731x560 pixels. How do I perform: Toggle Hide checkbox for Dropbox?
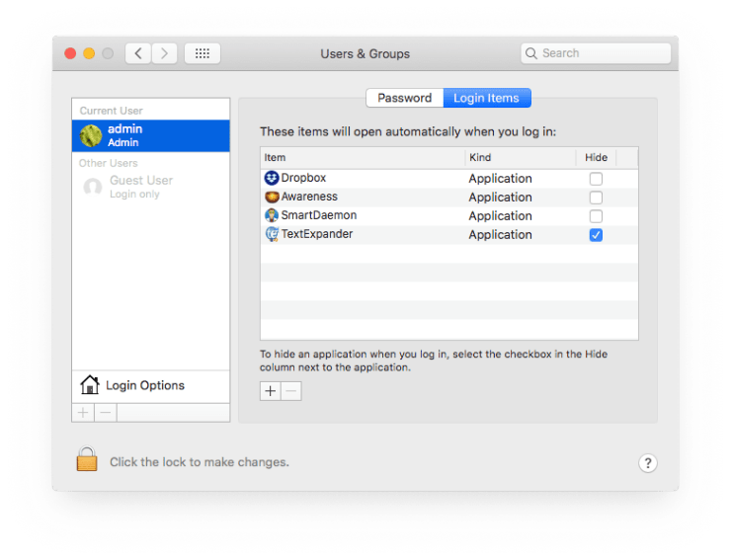point(596,179)
